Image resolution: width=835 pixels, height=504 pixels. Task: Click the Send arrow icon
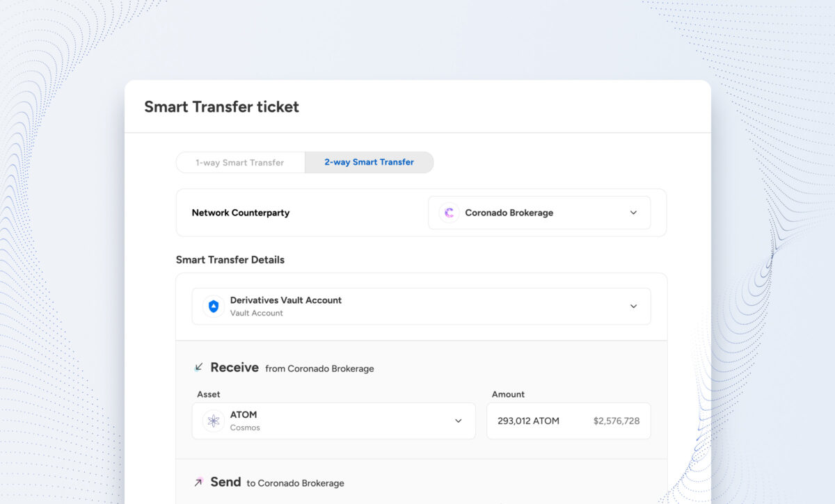pyautogui.click(x=198, y=482)
